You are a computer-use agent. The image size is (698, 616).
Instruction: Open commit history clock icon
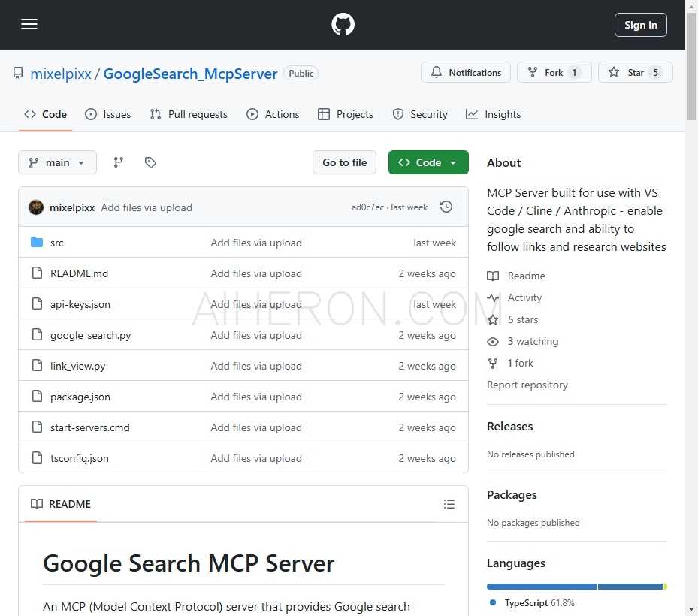pyautogui.click(x=446, y=207)
